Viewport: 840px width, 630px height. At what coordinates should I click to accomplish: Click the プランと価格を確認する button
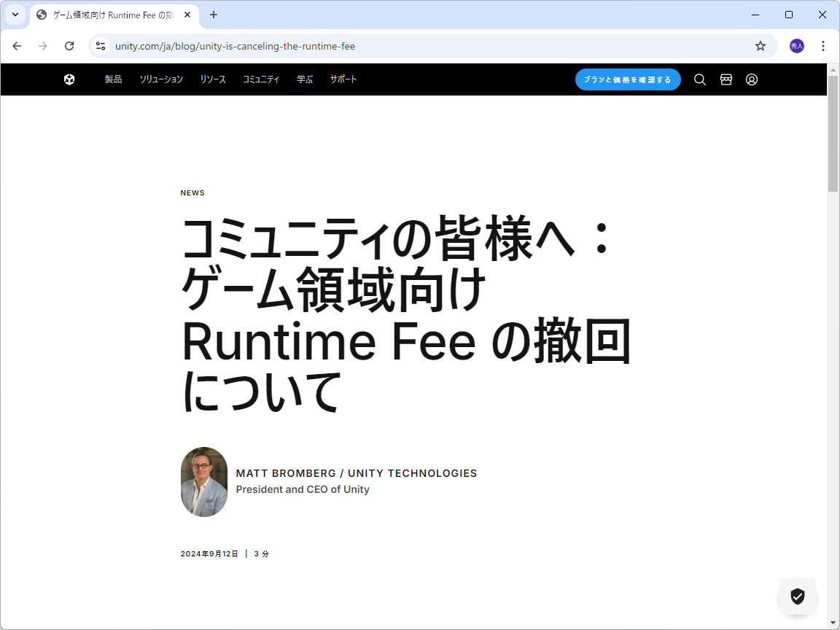628,79
